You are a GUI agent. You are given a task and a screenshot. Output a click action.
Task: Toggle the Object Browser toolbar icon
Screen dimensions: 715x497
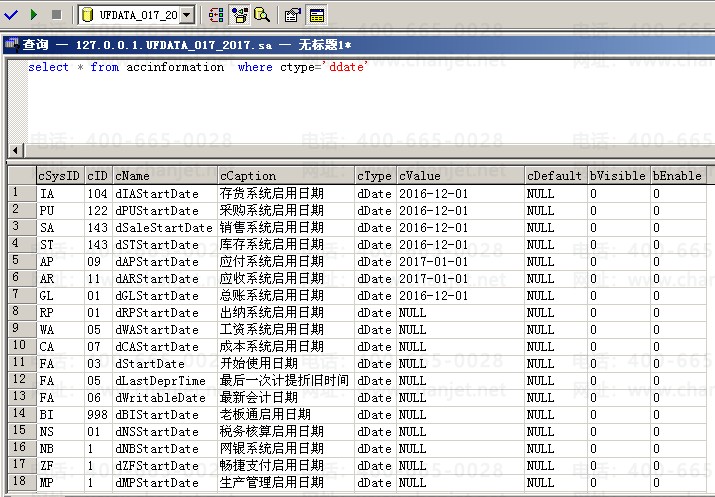(x=240, y=15)
